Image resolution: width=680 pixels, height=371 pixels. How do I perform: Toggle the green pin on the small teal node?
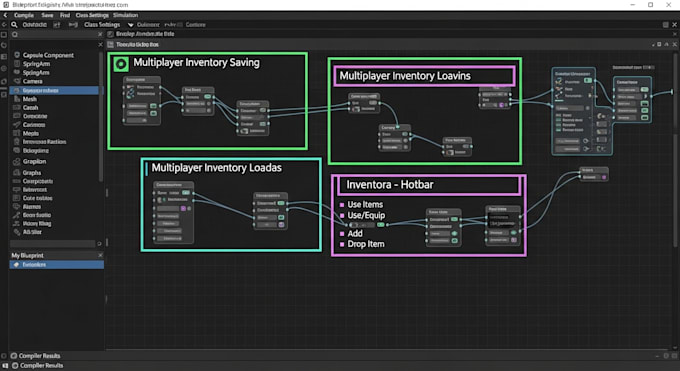tap(644, 89)
